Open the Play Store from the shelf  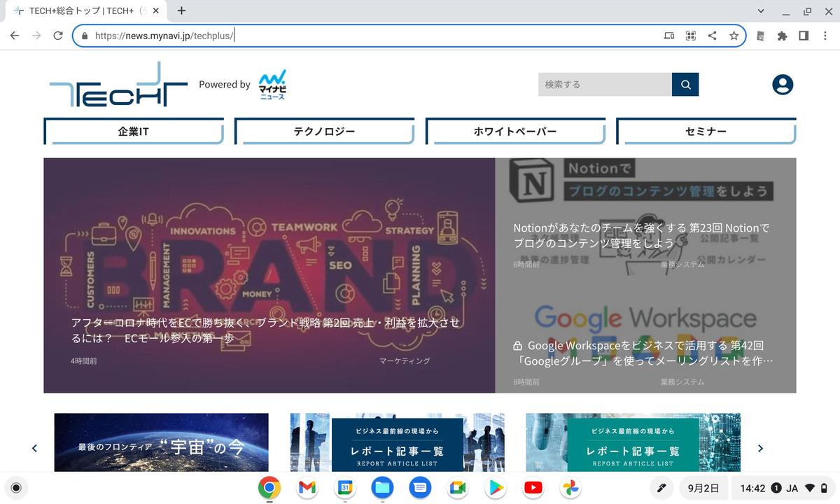point(496,488)
